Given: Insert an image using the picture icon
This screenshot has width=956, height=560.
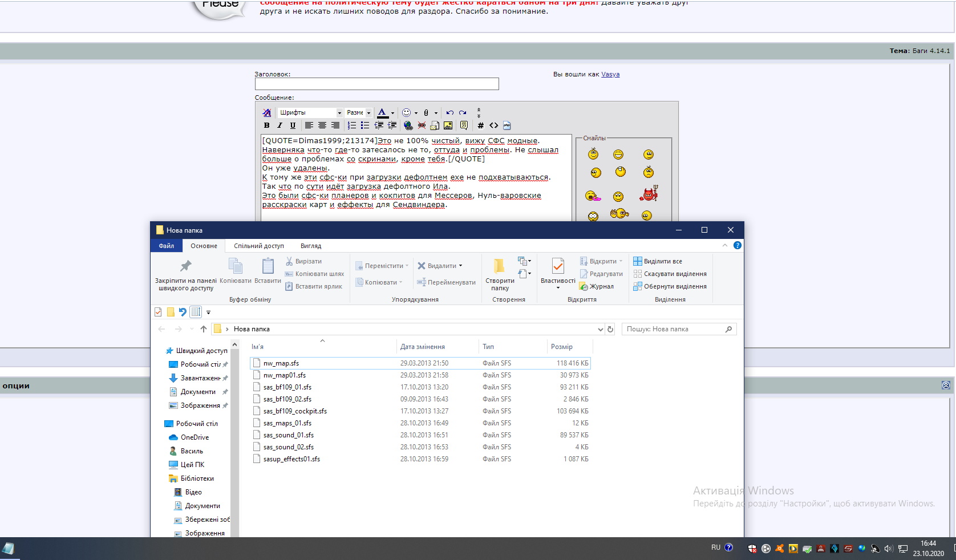Looking at the screenshot, I should pyautogui.click(x=448, y=125).
